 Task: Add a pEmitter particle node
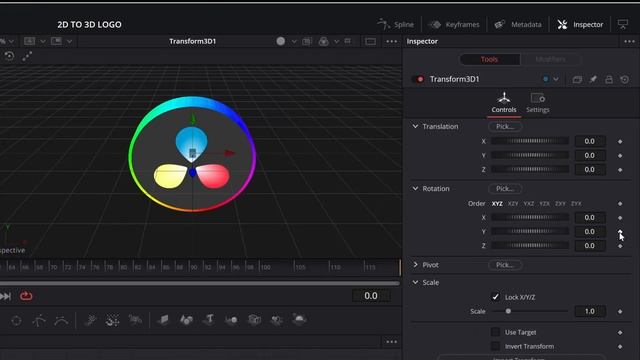(90, 320)
